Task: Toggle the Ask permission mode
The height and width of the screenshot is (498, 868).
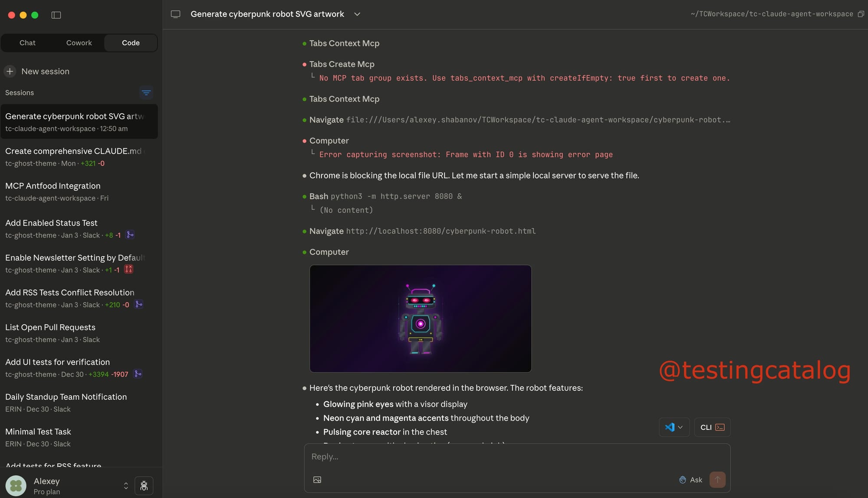Action: coord(690,480)
